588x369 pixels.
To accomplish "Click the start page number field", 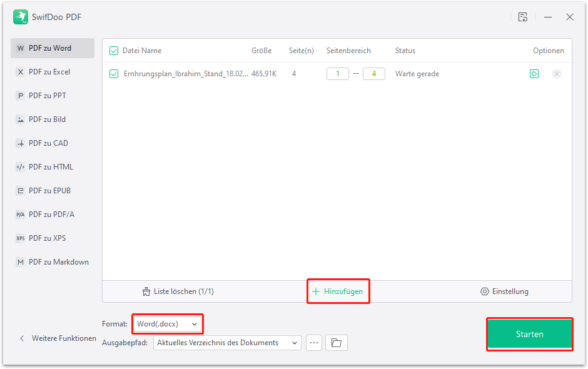I will point(338,74).
